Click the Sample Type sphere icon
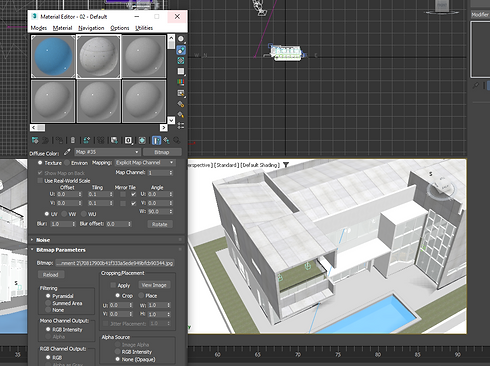490x366 pixels. (x=181, y=39)
